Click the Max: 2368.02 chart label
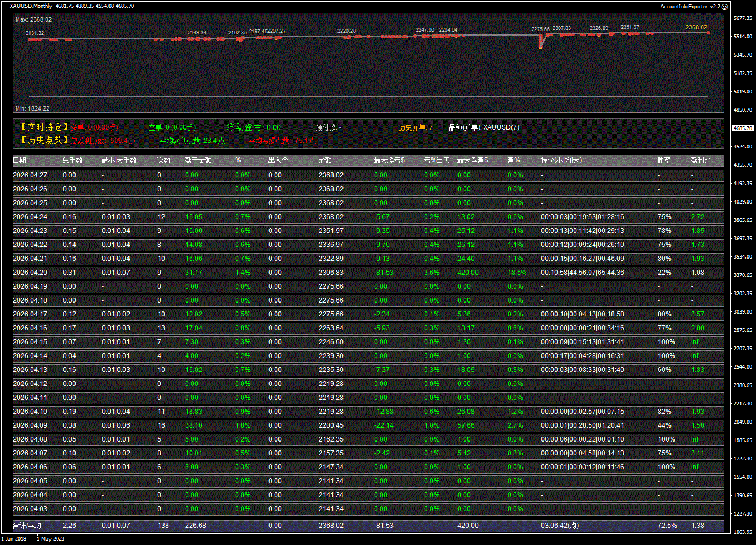 (x=33, y=19)
